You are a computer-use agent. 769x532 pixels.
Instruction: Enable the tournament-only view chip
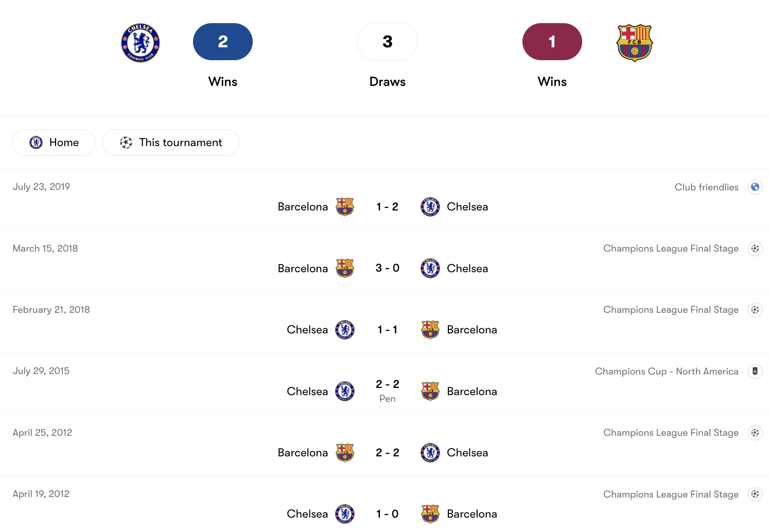pyautogui.click(x=170, y=142)
